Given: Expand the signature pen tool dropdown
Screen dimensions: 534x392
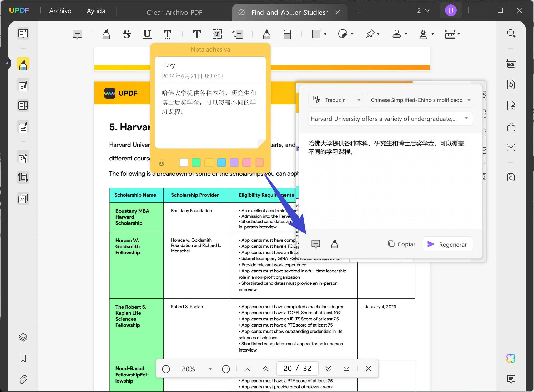Looking at the screenshot, I should [x=433, y=34].
